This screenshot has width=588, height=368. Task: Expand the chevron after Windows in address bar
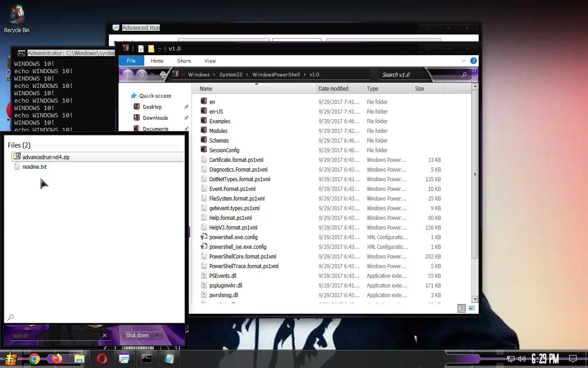pos(214,75)
